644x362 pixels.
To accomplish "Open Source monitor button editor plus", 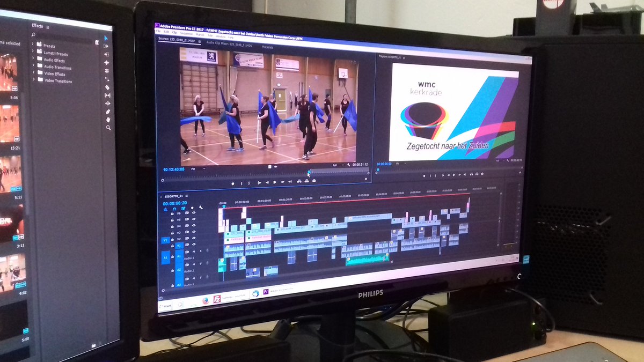I will pos(366,179).
